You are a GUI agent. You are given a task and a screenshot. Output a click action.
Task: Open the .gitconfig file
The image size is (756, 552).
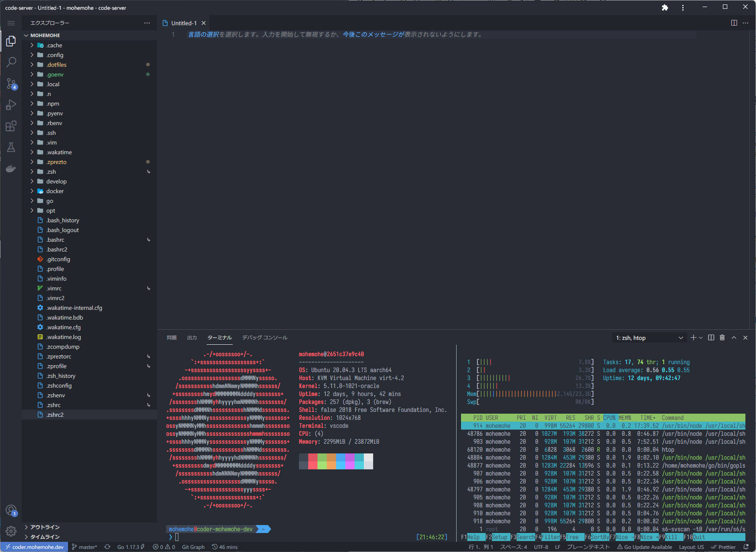(89, 259)
